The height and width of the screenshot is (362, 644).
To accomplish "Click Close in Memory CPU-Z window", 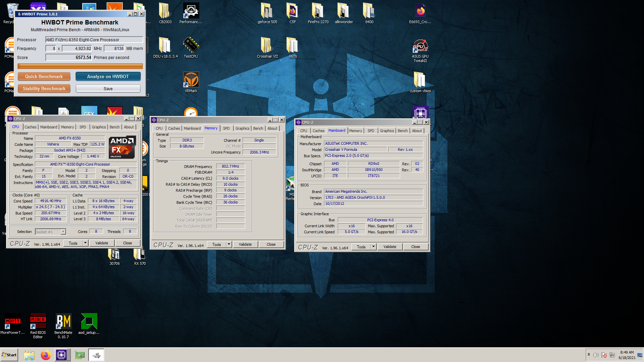I will (271, 244).
